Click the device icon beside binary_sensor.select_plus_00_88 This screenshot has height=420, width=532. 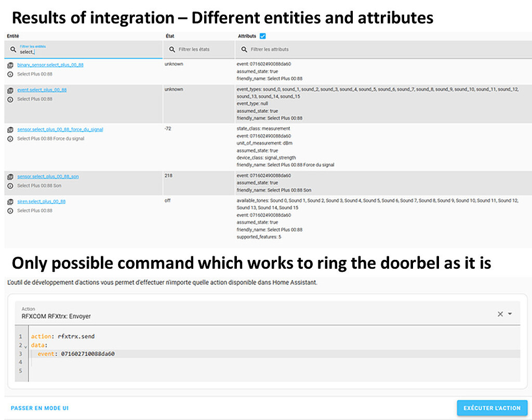[9, 64]
